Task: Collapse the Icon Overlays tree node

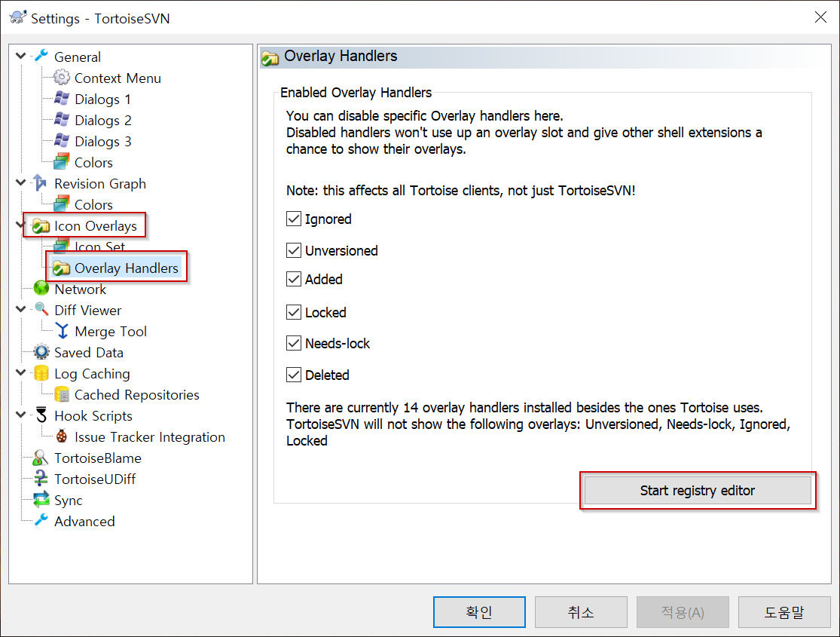Action: [20, 225]
